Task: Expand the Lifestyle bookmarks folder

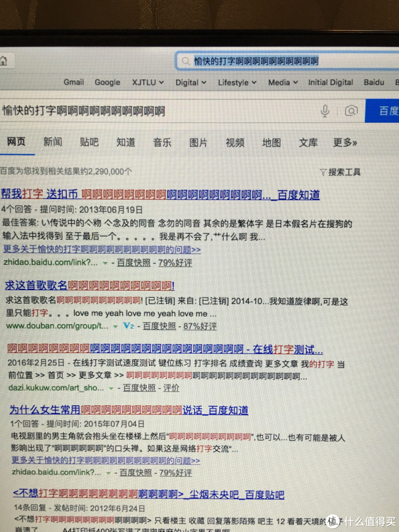Action: coord(237,82)
